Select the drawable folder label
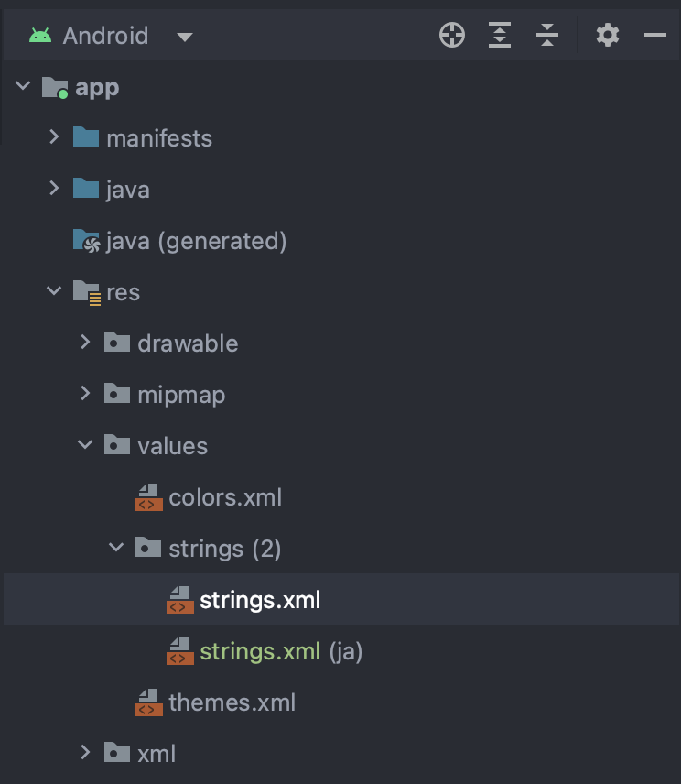 [188, 343]
